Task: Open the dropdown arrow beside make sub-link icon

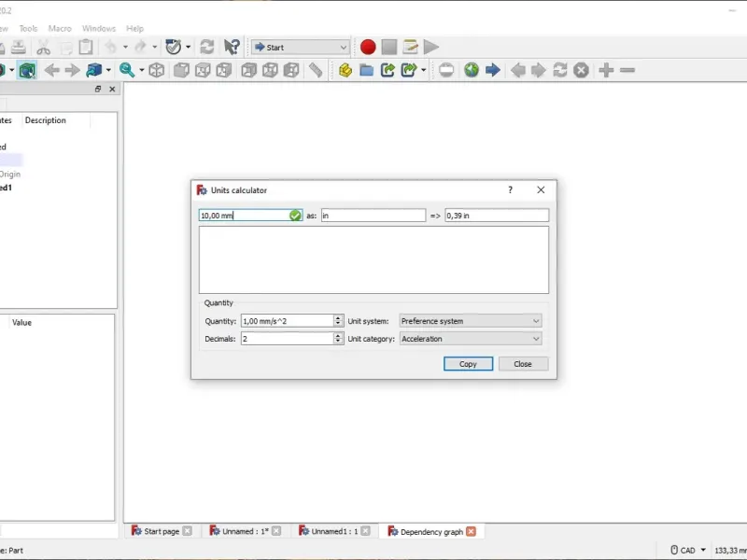Action: (423, 71)
